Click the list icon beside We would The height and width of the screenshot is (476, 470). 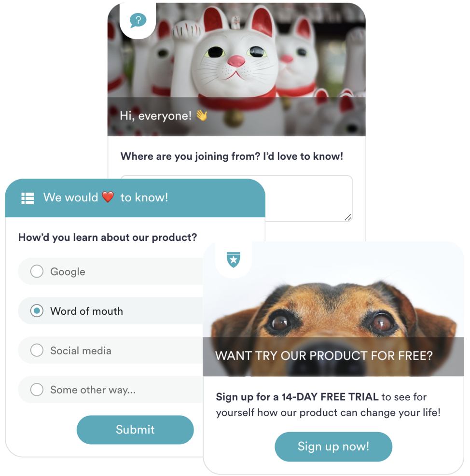(28, 198)
